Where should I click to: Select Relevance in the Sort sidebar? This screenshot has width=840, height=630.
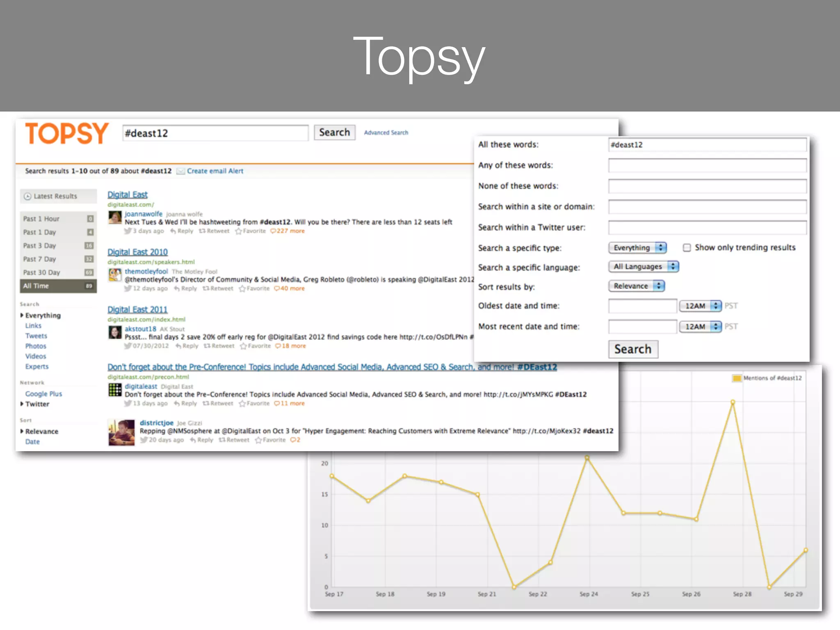point(41,431)
